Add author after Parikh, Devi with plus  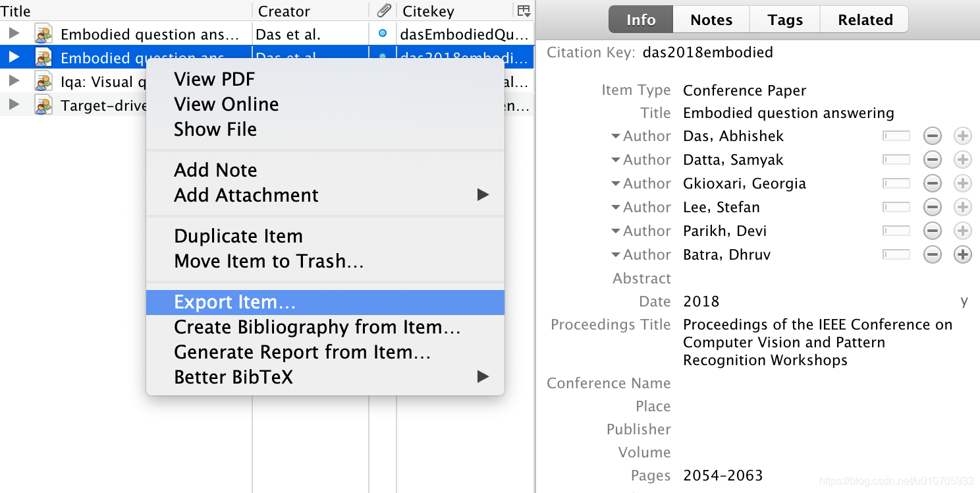click(962, 231)
